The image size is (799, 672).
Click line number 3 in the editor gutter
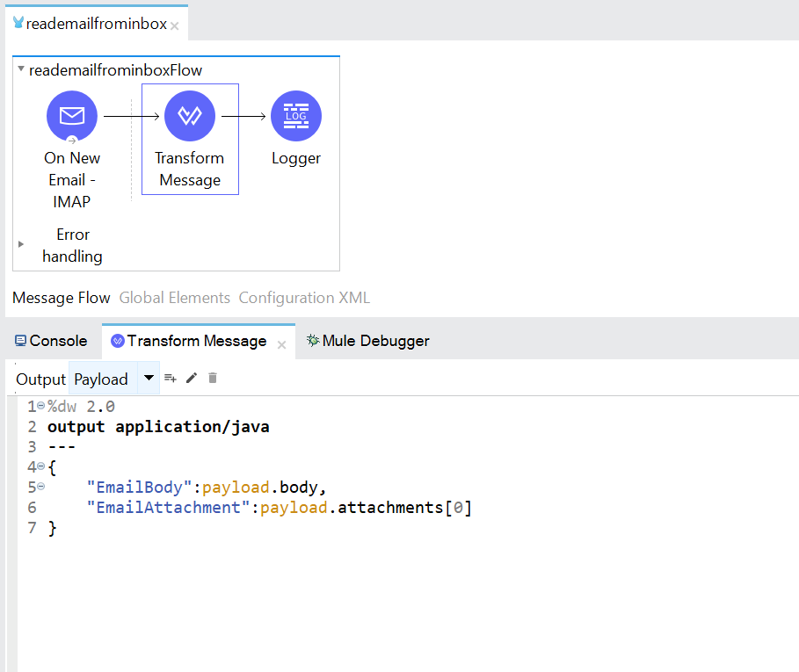pos(32,447)
